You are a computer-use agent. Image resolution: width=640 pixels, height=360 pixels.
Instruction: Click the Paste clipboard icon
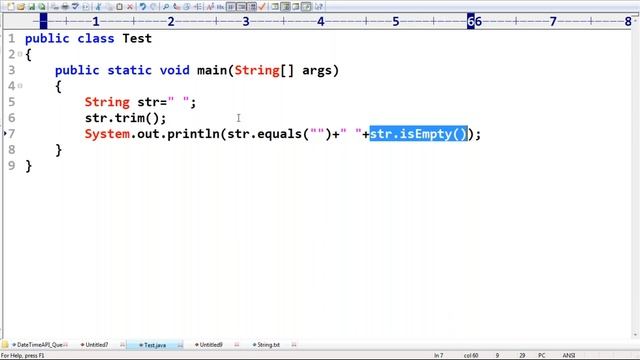(x=119, y=7)
